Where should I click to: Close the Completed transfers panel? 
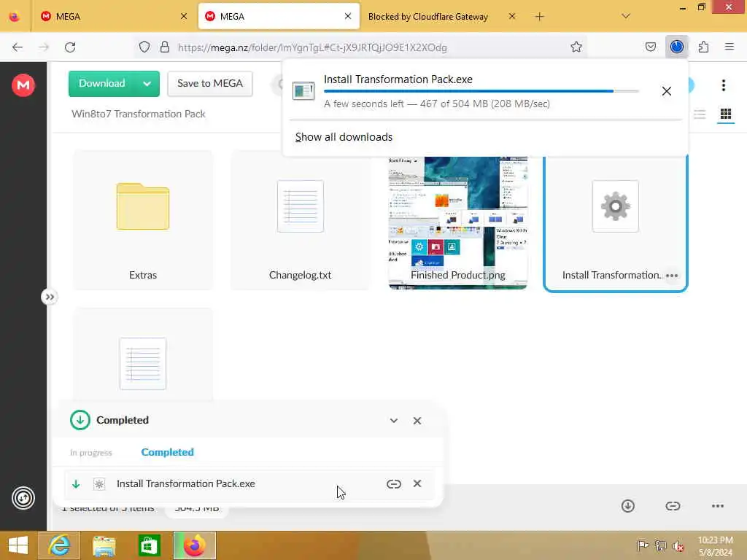tap(417, 421)
